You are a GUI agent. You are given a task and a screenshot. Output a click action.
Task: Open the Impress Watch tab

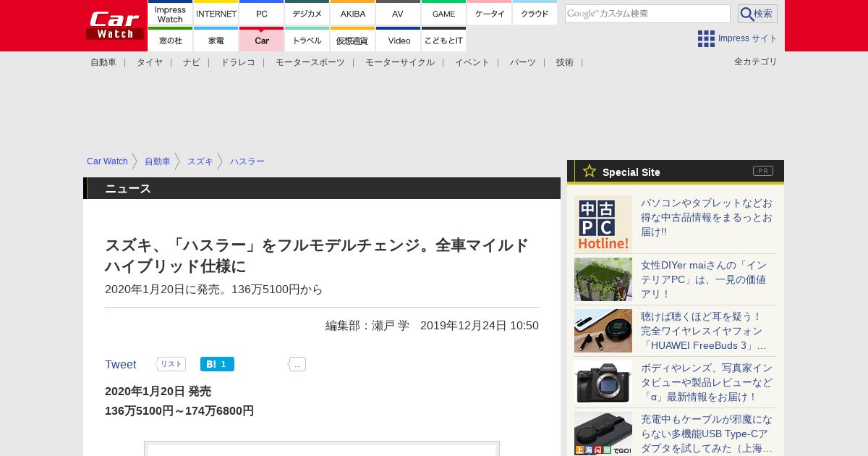[x=170, y=12]
